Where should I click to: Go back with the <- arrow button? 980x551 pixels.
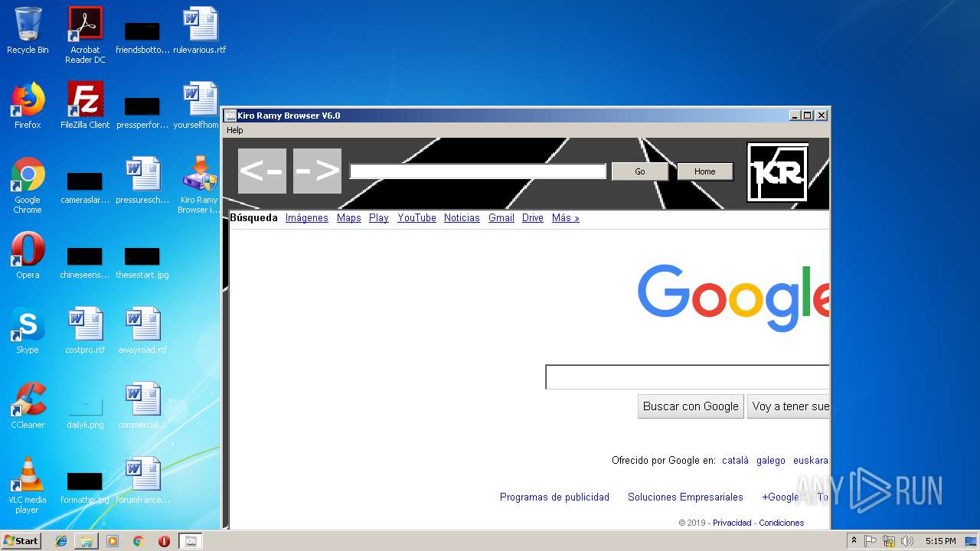pyautogui.click(x=262, y=171)
